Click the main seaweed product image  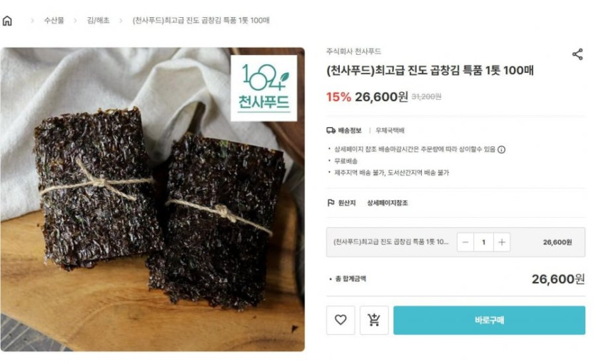152,199
